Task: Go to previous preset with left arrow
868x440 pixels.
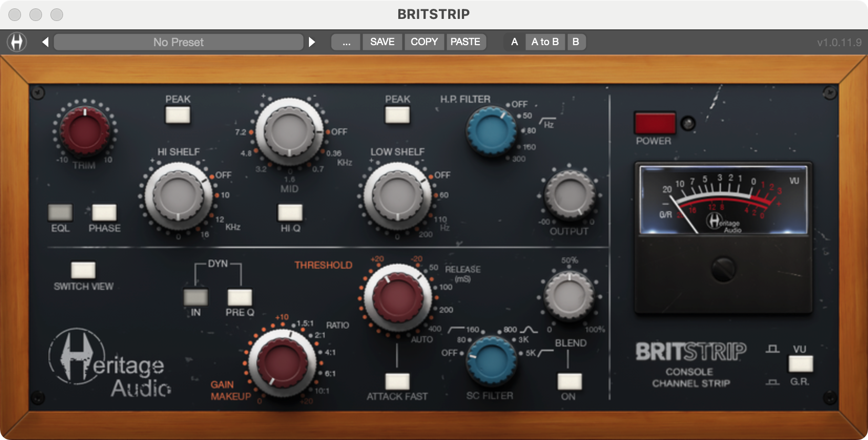Action: (45, 42)
